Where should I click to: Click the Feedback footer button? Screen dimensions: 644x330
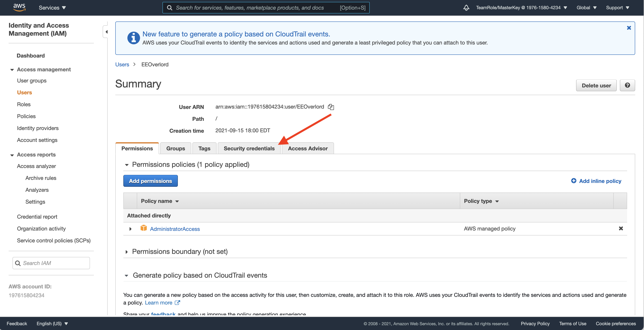click(x=17, y=323)
